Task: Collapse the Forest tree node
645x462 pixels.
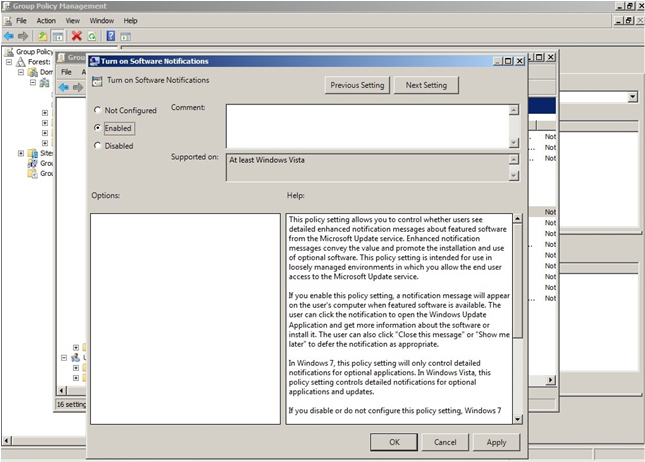Action: [9, 62]
